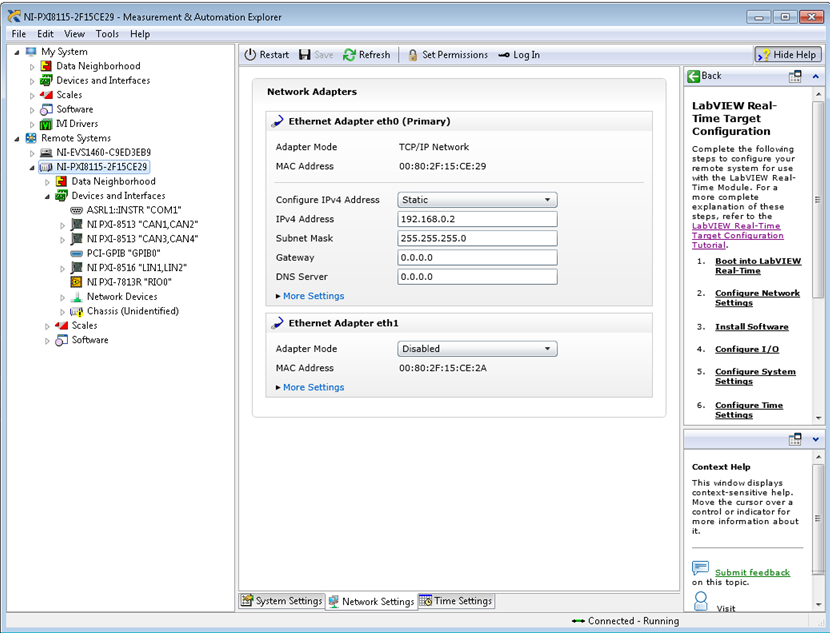
Task: Switch to the Time Settings tab
Action: 456,601
